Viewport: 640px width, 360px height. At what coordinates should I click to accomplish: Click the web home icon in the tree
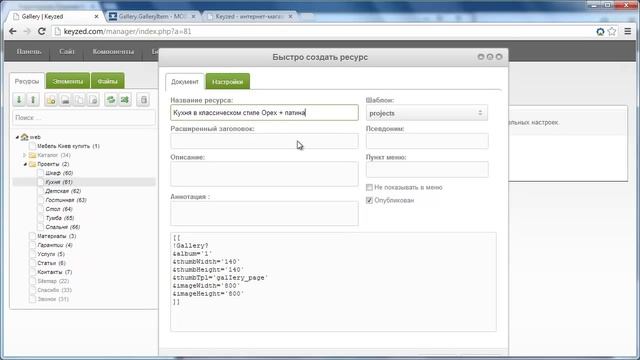(x=24, y=137)
